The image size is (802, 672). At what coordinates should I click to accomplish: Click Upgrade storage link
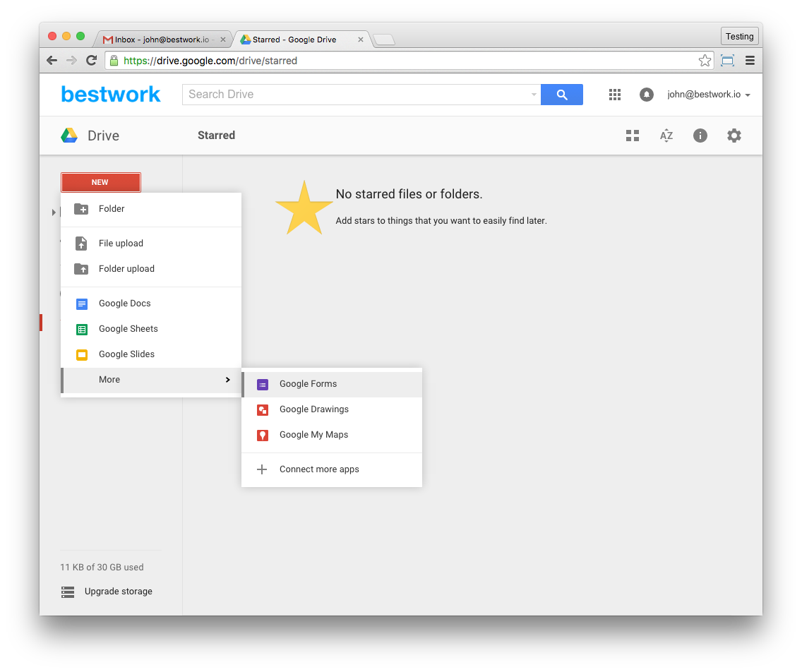[118, 592]
